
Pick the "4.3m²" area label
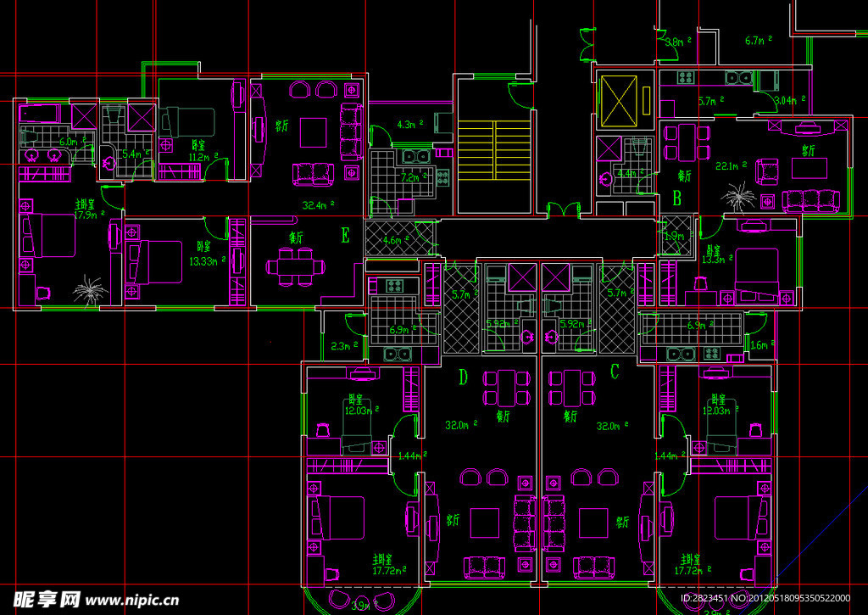410,125
